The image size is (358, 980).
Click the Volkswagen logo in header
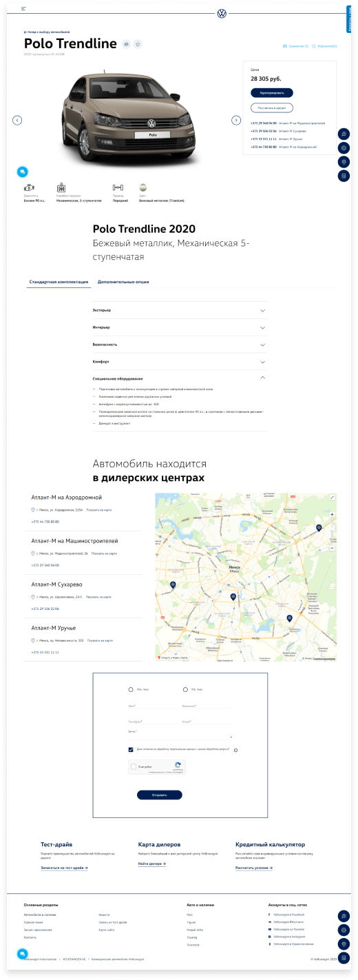[222, 13]
